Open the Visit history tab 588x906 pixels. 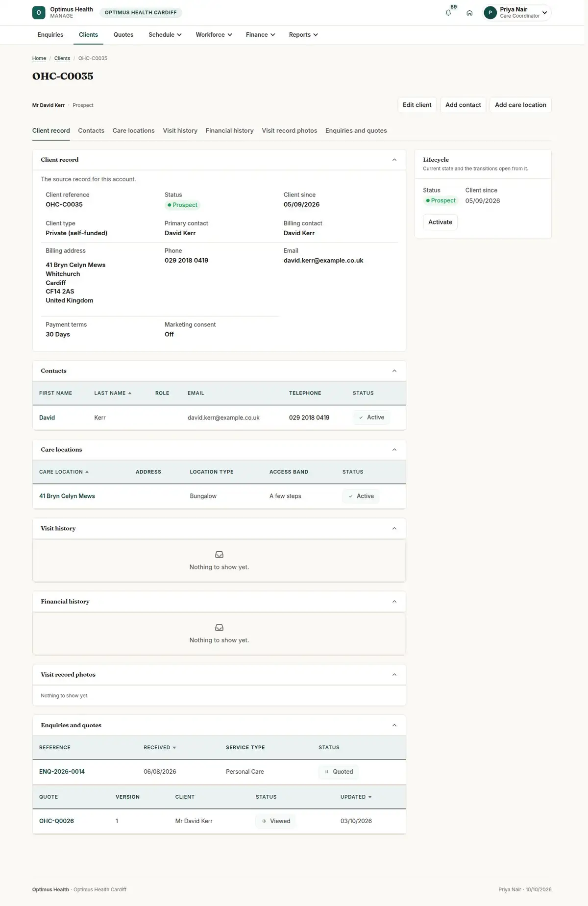(x=180, y=131)
